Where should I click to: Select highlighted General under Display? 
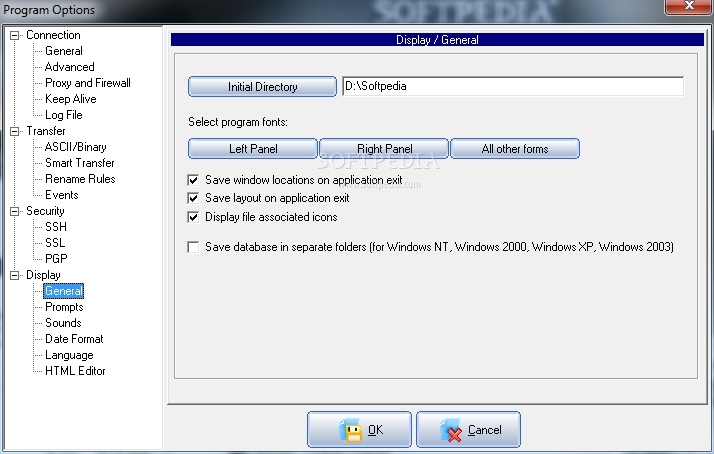click(x=64, y=291)
